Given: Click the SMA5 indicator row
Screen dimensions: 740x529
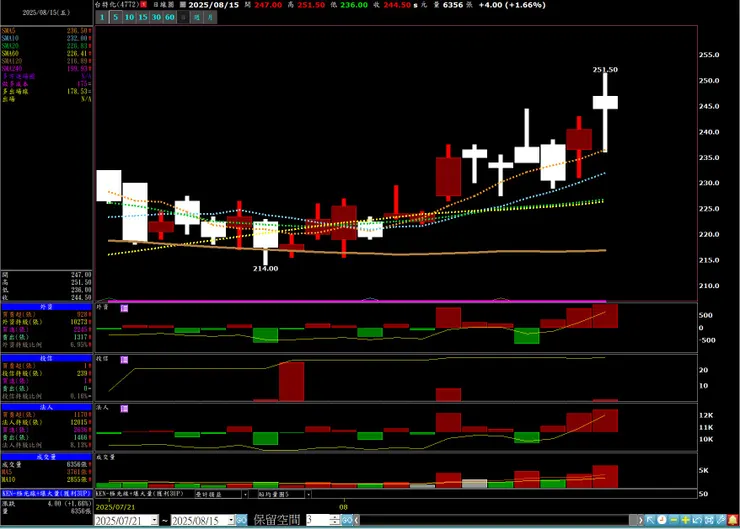Looking at the screenshot, I should tap(46, 31).
